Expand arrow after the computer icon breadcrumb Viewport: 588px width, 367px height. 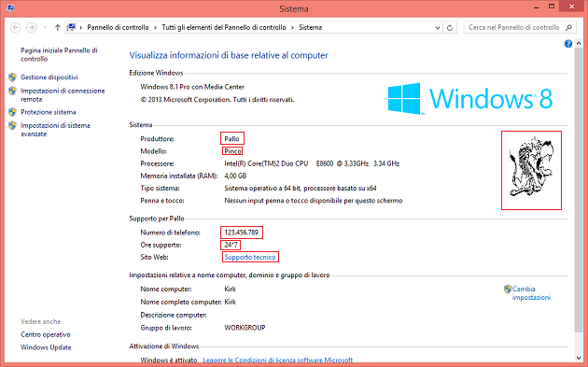(x=81, y=27)
